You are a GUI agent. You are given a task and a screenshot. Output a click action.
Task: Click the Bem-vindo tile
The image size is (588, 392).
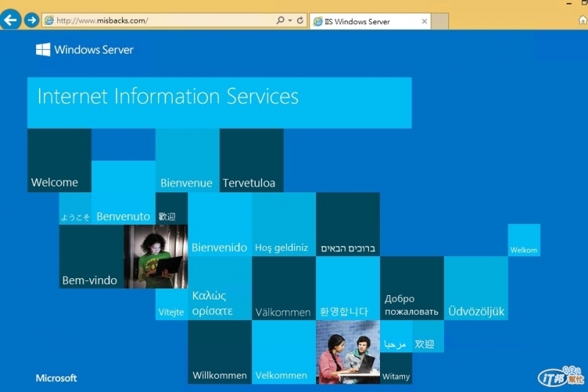tap(91, 256)
